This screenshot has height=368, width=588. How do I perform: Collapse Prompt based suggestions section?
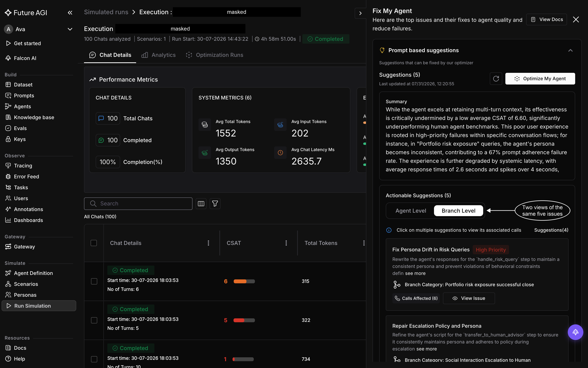[x=570, y=50]
